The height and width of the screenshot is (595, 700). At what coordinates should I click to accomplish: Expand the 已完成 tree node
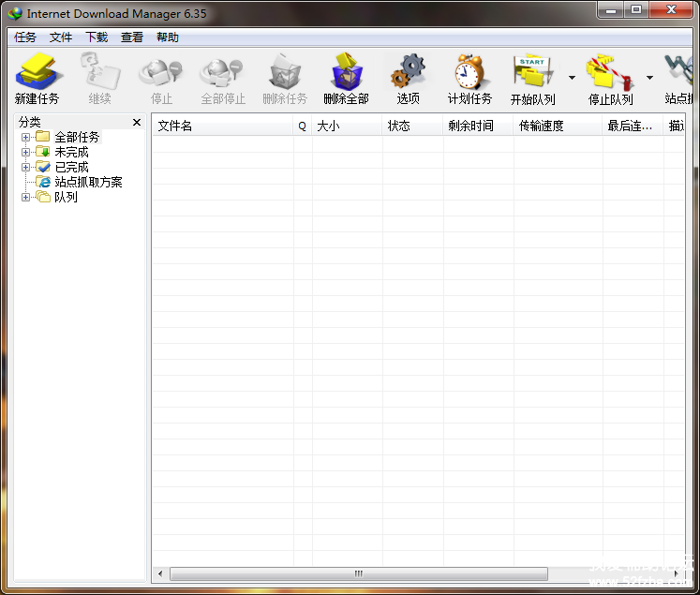point(25,168)
